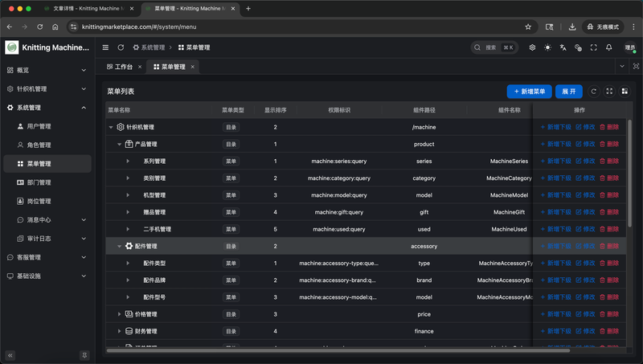
Task: Click the 新增菜单 button
Action: click(529, 92)
